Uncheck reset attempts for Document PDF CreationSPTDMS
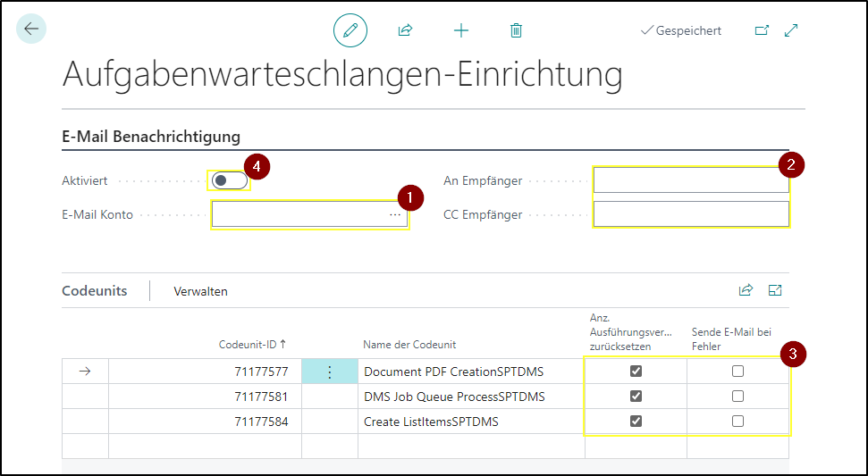This screenshot has height=476, width=868. click(636, 371)
